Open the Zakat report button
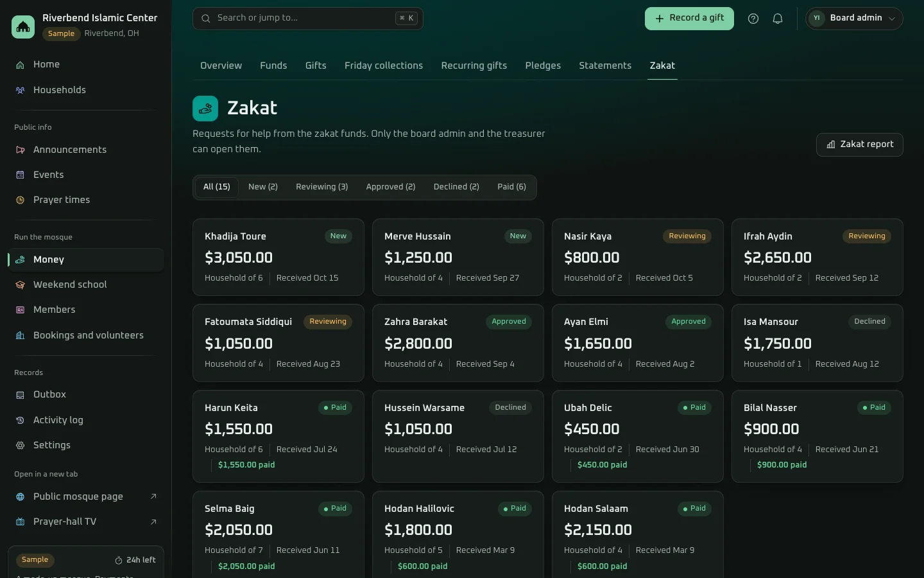 [x=860, y=144]
